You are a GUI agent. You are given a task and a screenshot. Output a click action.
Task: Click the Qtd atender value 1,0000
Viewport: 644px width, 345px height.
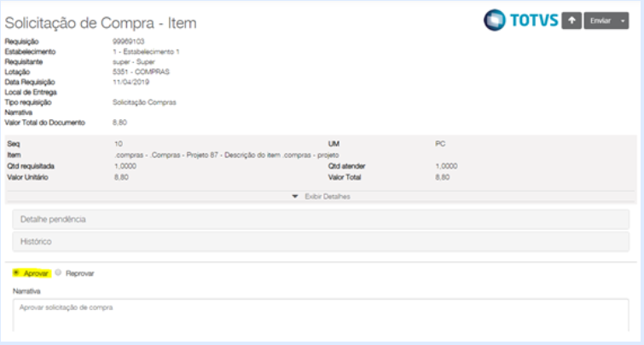[x=446, y=166]
